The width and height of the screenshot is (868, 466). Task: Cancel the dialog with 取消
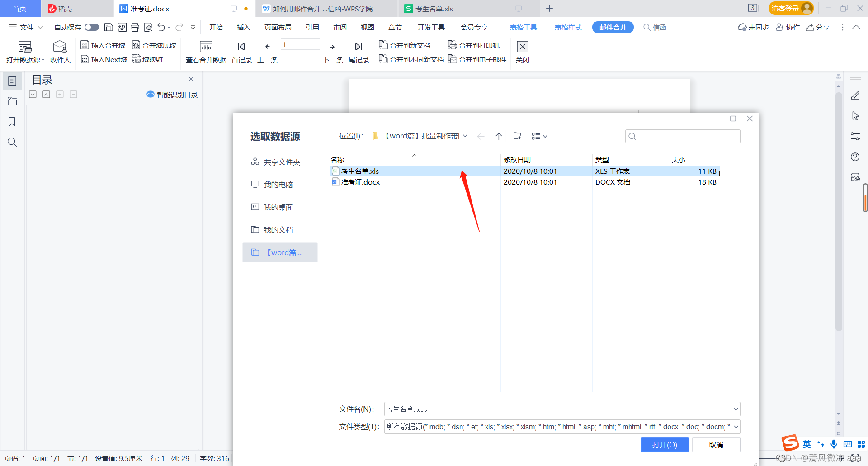716,445
